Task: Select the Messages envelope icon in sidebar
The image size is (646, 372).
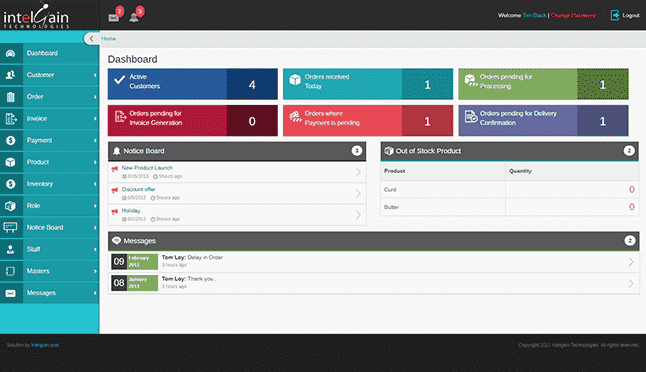Action: pyautogui.click(x=11, y=293)
